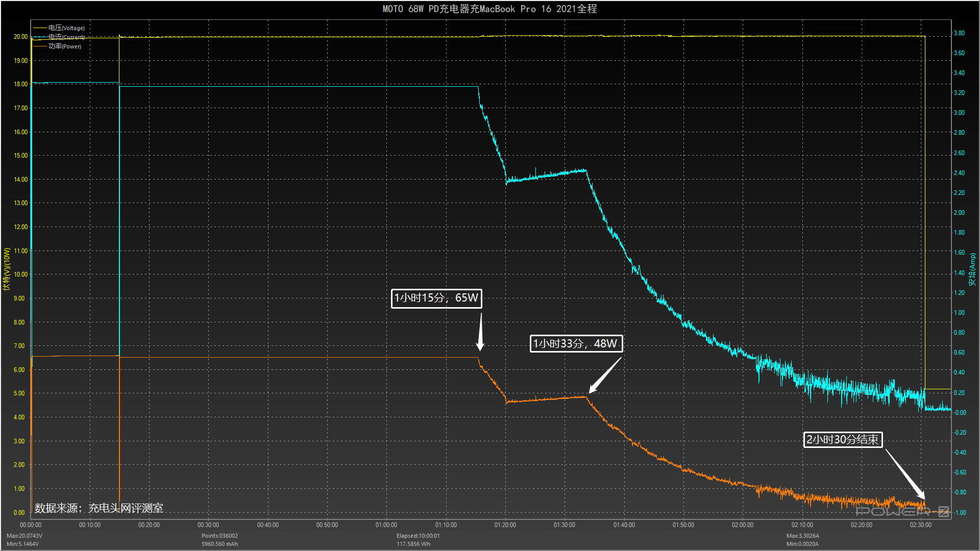Click the Points:036002 status entry
This screenshot has width=980, height=551.
(219, 536)
